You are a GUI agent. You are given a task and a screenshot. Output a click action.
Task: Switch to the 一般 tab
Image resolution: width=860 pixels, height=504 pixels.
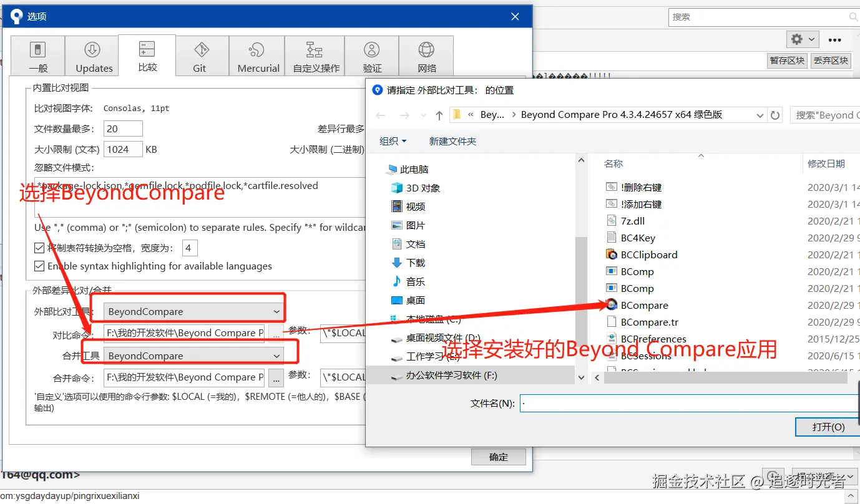[x=38, y=56]
